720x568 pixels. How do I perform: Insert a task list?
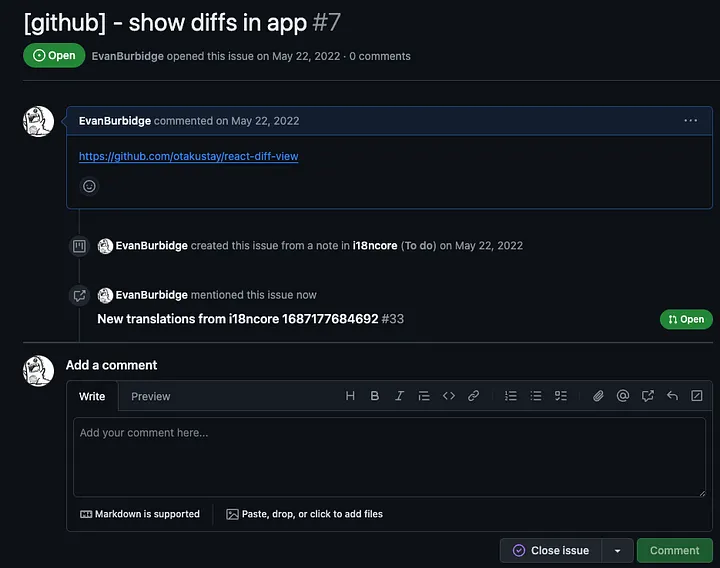tap(560, 396)
